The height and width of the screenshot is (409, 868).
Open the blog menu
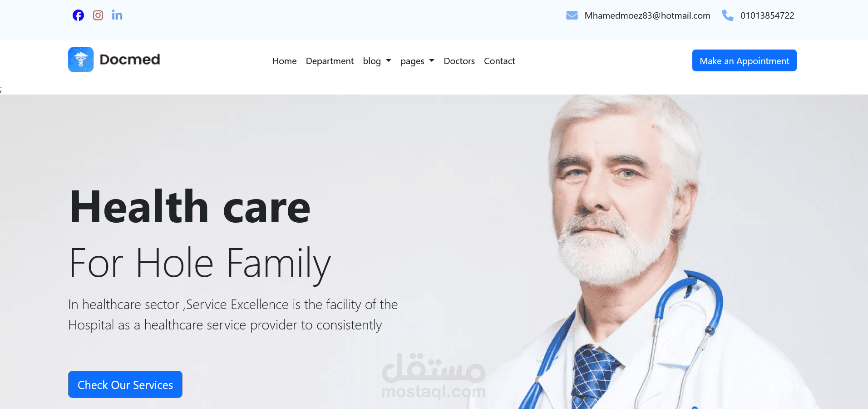372,61
